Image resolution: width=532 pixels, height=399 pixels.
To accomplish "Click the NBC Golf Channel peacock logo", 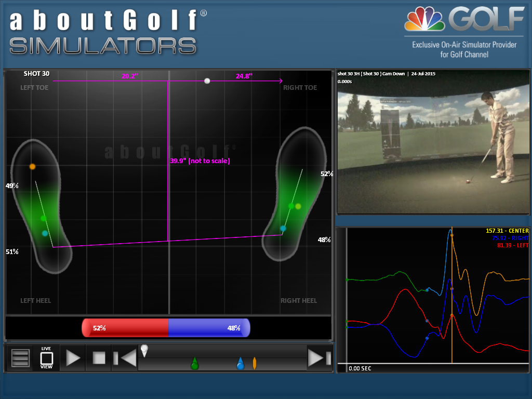I will (x=424, y=20).
